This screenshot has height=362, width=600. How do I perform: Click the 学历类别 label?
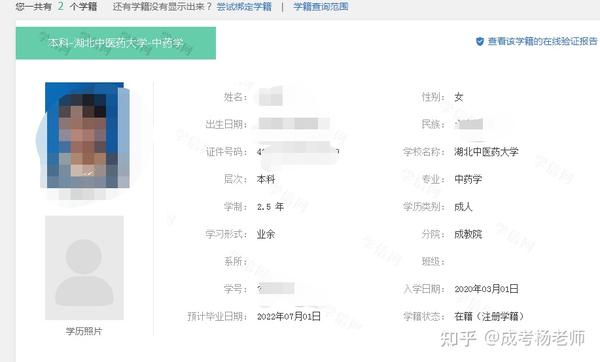(x=424, y=207)
